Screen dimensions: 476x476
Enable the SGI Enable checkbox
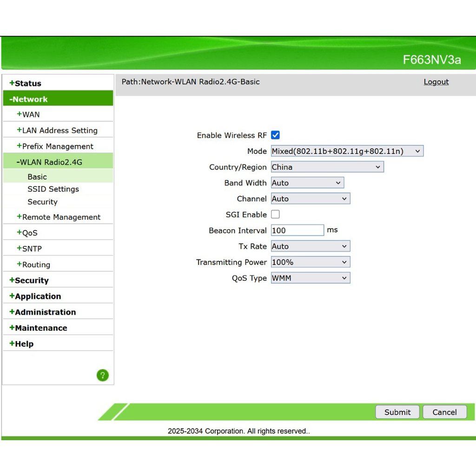[275, 214]
